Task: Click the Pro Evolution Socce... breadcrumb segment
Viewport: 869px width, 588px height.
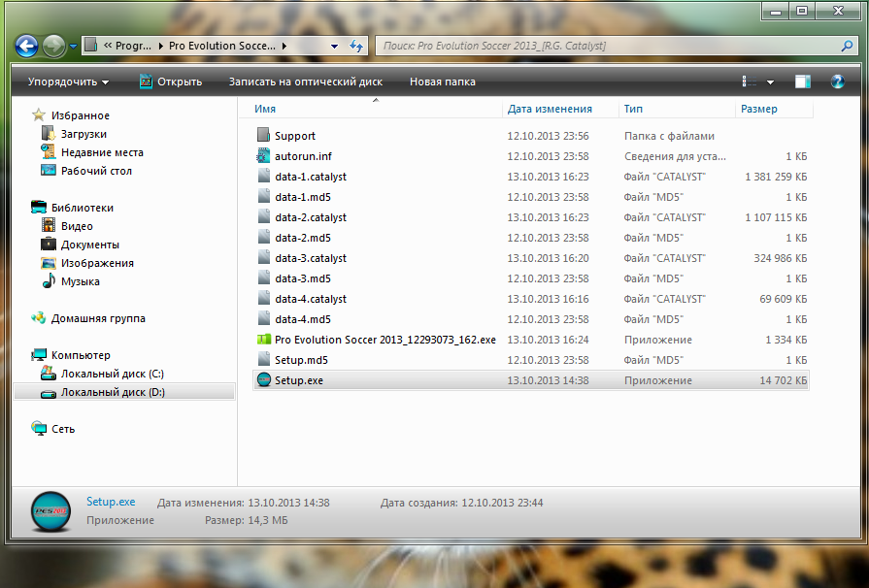Action: [x=221, y=46]
